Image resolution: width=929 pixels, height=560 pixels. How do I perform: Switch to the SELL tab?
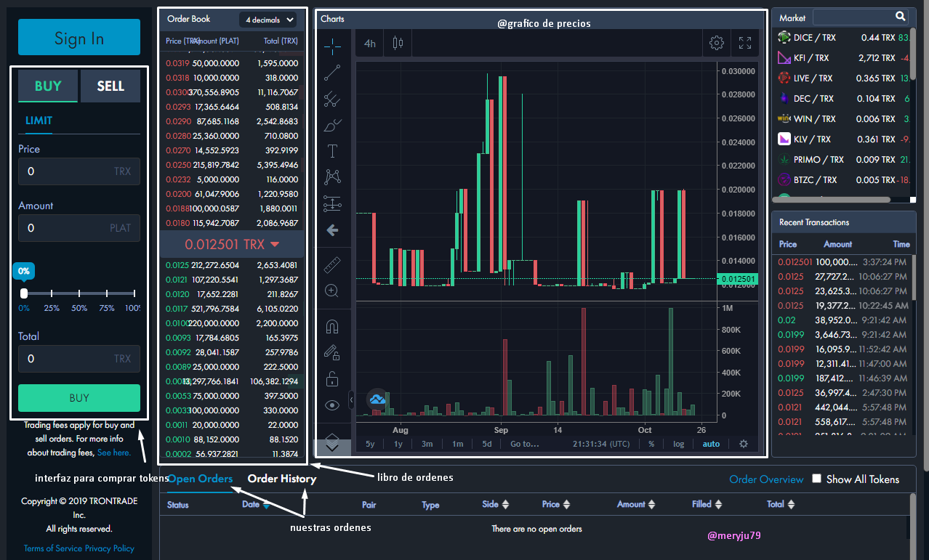(x=110, y=86)
